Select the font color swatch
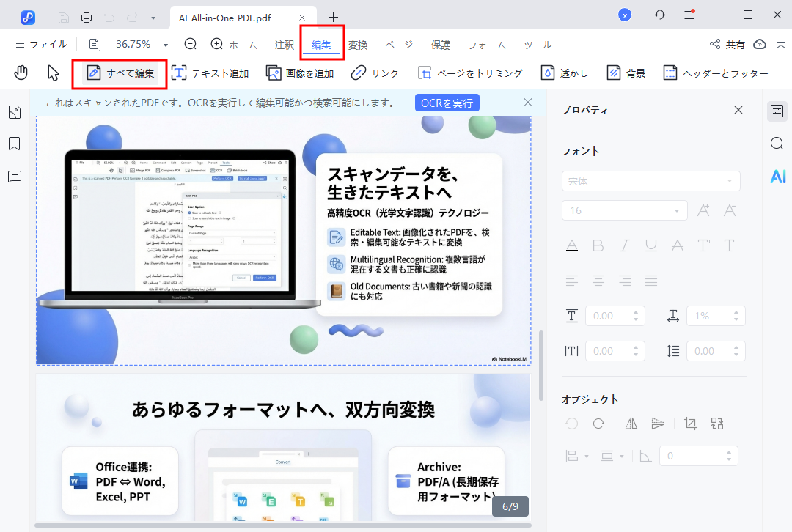Screen dimensions: 792x532 (x=571, y=245)
